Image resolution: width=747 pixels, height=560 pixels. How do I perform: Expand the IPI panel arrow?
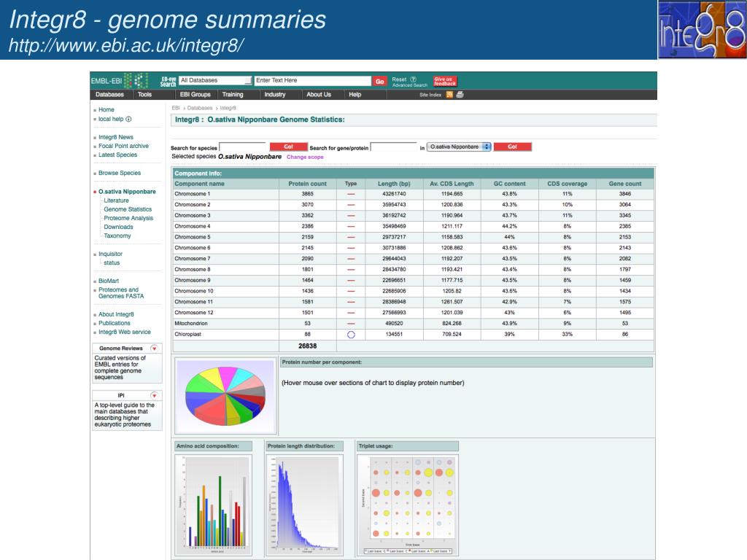pyautogui.click(x=154, y=396)
